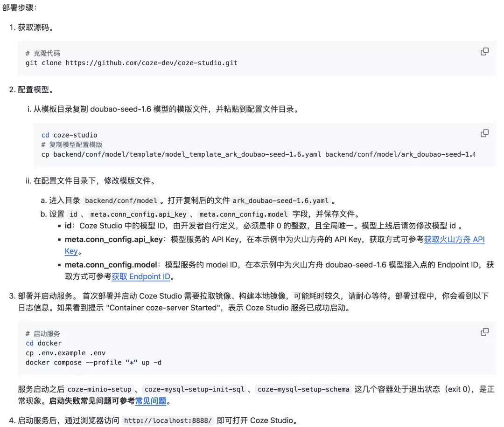
Task: Click coze-mysql-setup-init-sql inline code
Action: pos(194,389)
